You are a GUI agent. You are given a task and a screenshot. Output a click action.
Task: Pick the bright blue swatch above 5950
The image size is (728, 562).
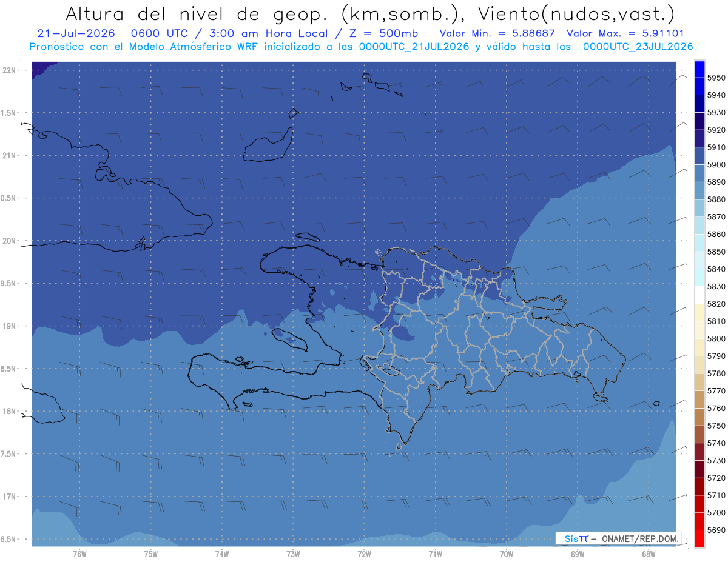[699, 69]
